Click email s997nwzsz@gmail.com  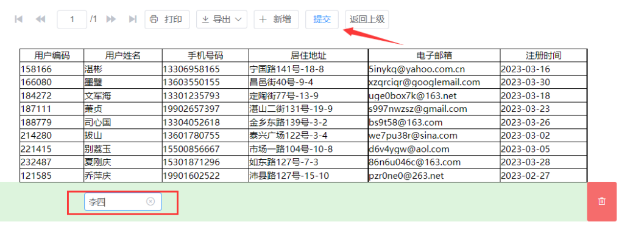click(434, 109)
